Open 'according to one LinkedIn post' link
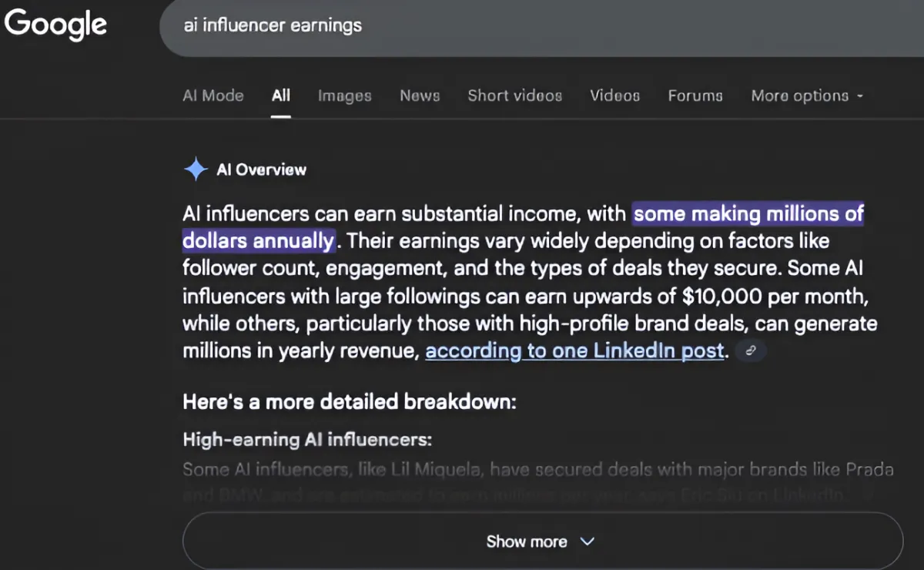Screen dimensions: 924x570 click(x=574, y=351)
